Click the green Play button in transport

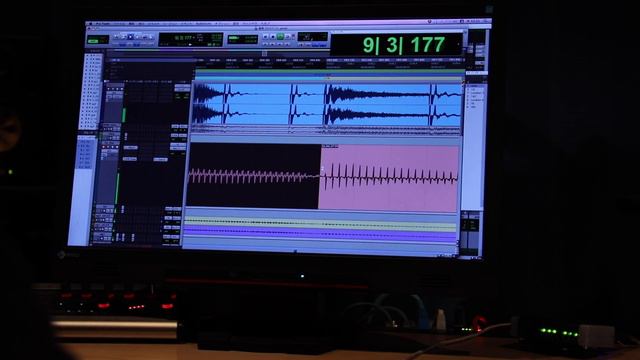(280, 36)
